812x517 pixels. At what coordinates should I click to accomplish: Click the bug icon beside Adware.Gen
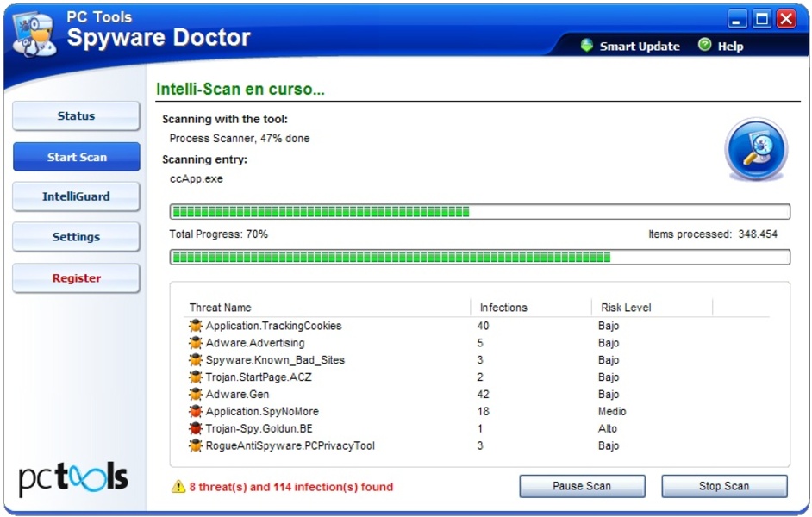point(196,394)
